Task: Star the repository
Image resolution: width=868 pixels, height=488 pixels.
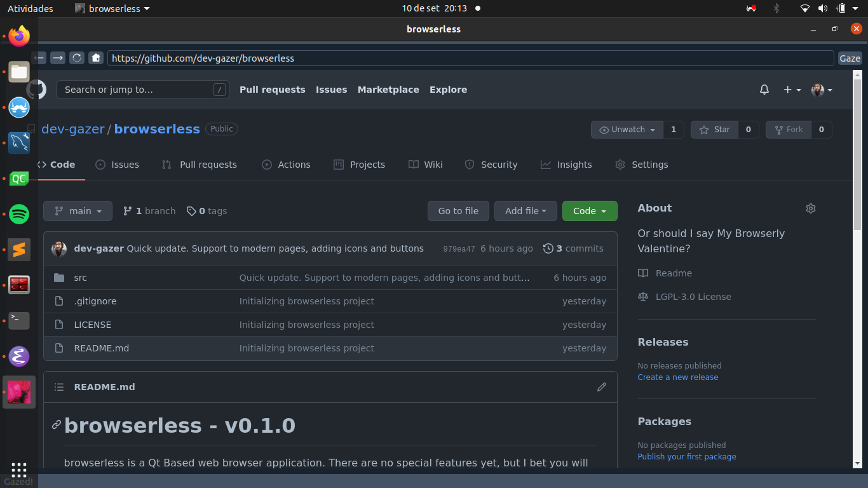Action: tap(714, 130)
